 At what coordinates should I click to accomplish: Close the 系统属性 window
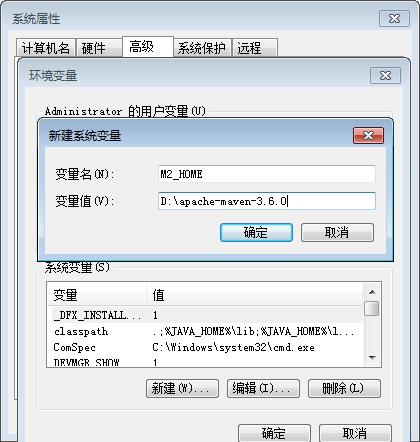[x=394, y=19]
